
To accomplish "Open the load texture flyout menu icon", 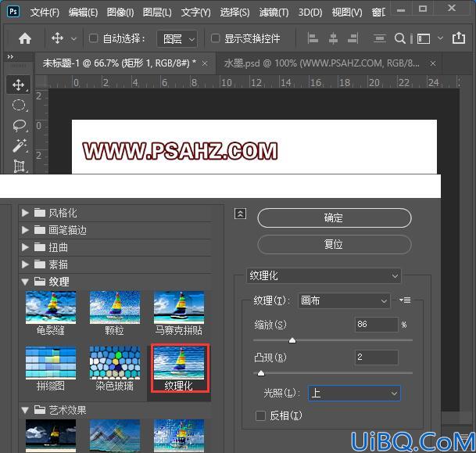I will pyautogui.click(x=405, y=300).
